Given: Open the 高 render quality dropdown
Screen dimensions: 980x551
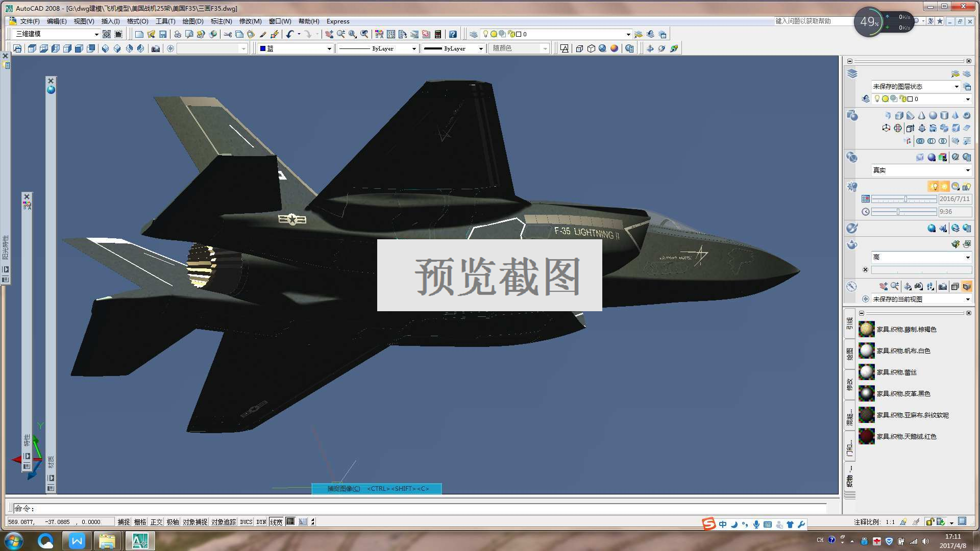Looking at the screenshot, I should tap(921, 257).
